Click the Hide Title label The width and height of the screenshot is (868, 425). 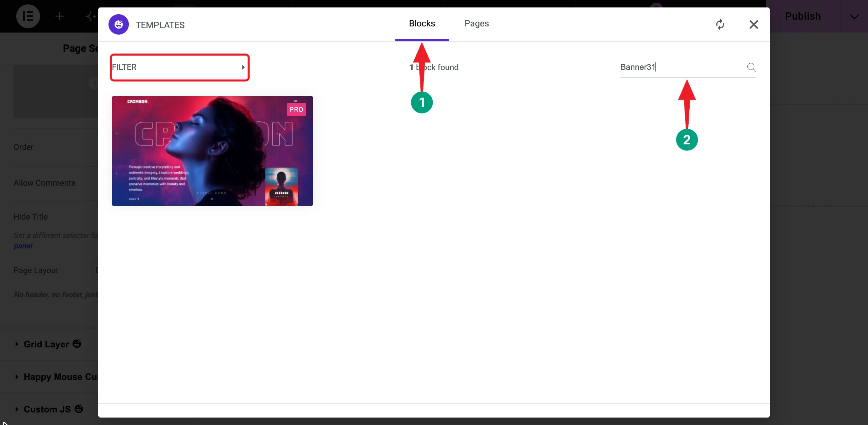coord(31,217)
